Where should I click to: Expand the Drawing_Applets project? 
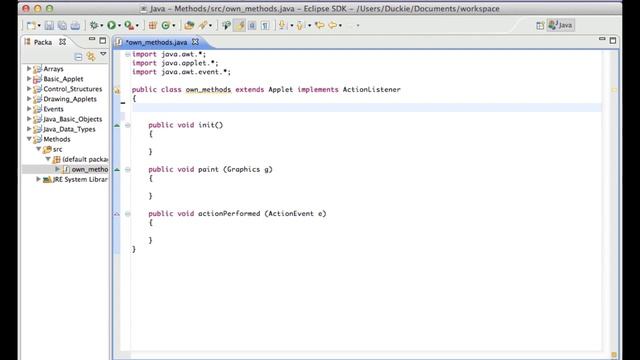tap(29, 99)
